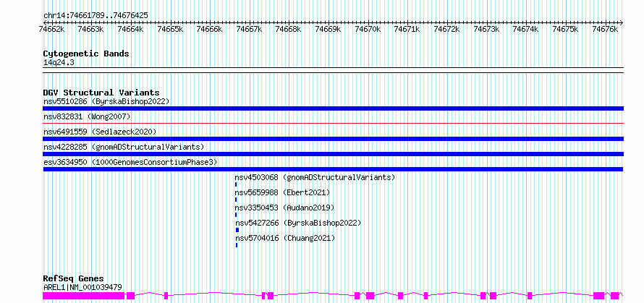Click the blue bar under esv3634950

click(333, 169)
